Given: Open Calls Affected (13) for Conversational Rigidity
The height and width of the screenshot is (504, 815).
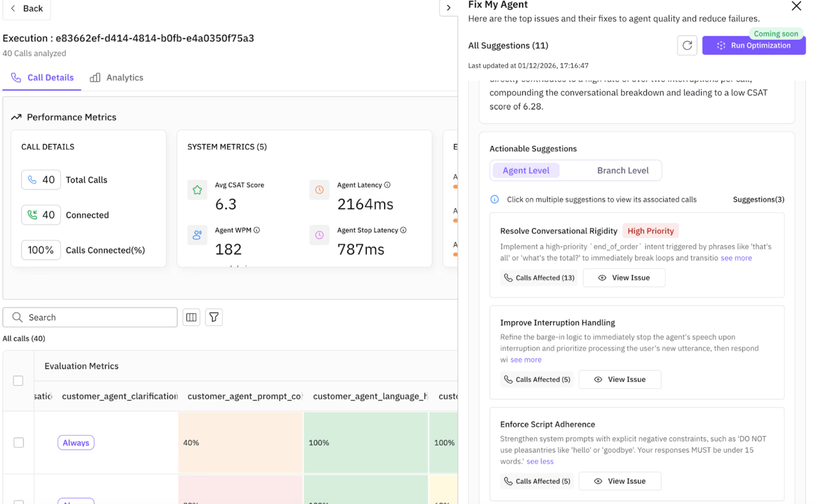Looking at the screenshot, I should point(539,278).
